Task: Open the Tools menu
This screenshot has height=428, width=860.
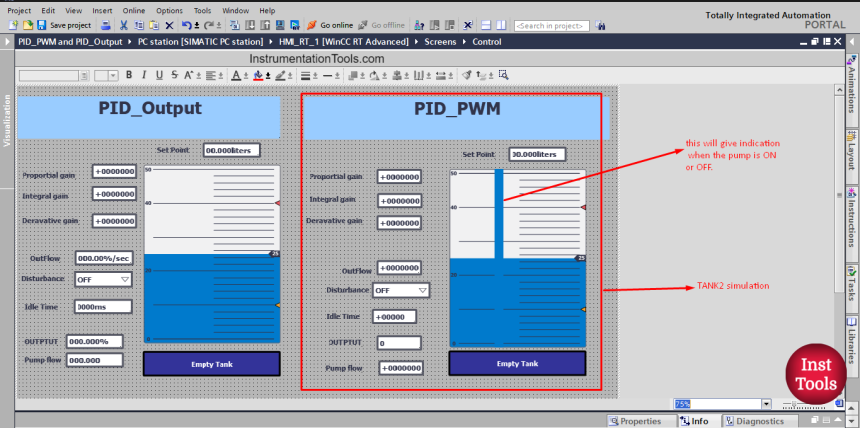Action: coord(202,10)
